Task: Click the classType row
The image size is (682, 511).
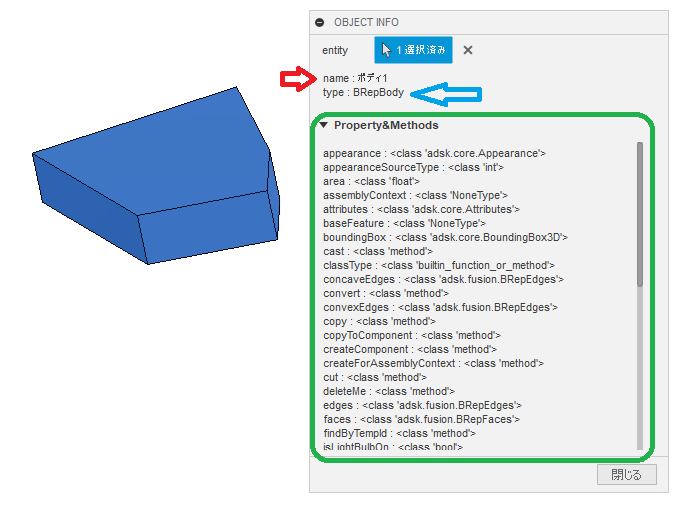Action: (x=439, y=265)
